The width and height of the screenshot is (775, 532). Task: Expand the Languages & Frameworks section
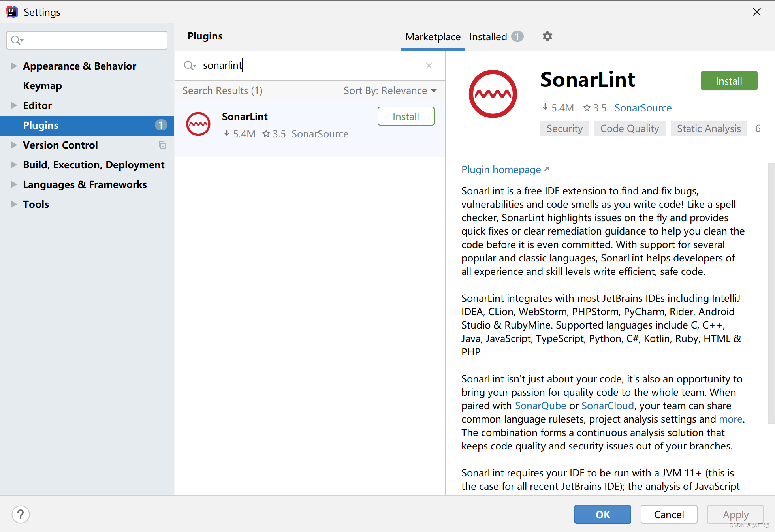point(13,184)
